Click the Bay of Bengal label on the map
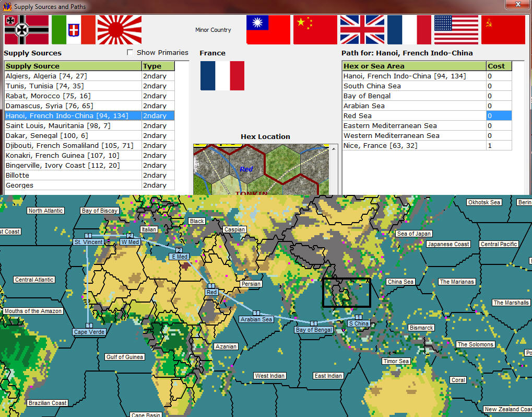This screenshot has width=532, height=417. click(314, 330)
